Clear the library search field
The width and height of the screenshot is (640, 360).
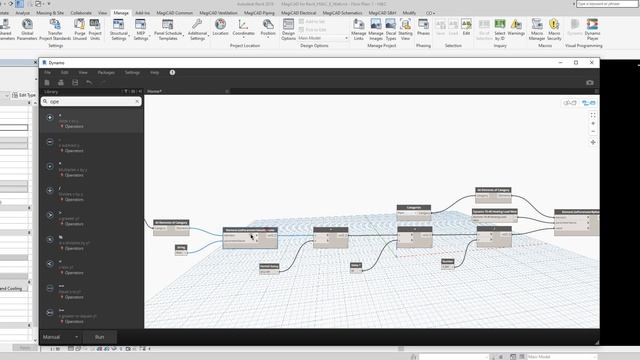(137, 101)
